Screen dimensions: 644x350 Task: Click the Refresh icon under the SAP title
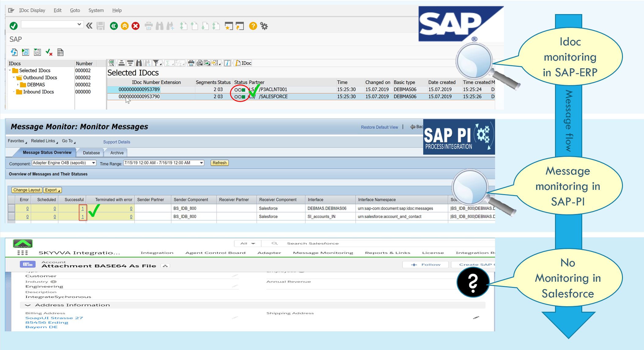point(14,52)
